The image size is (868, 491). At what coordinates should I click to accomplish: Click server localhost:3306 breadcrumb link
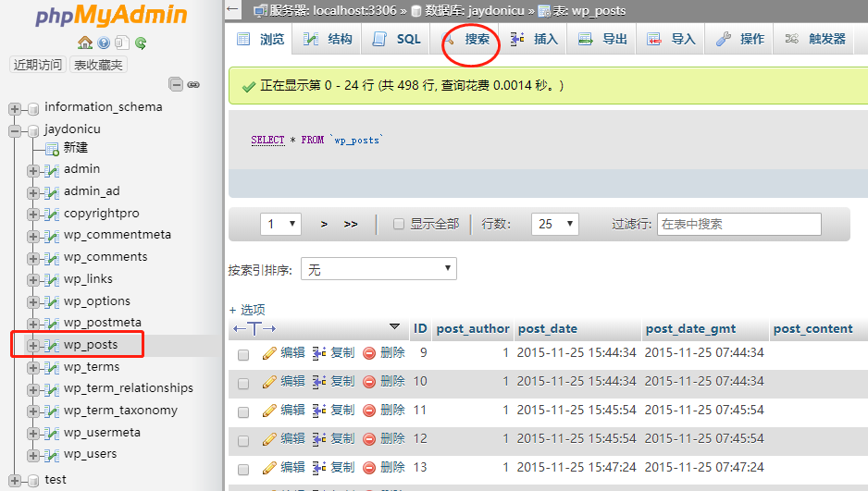333,10
